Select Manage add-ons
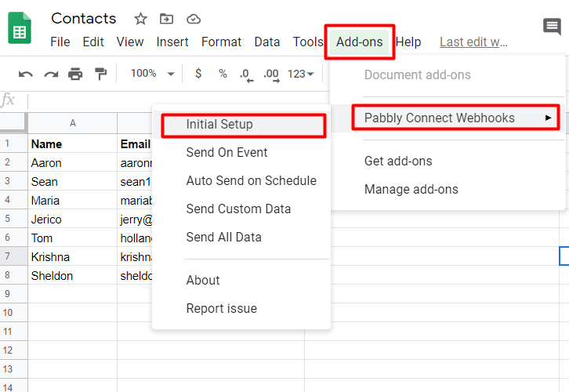 point(448,190)
